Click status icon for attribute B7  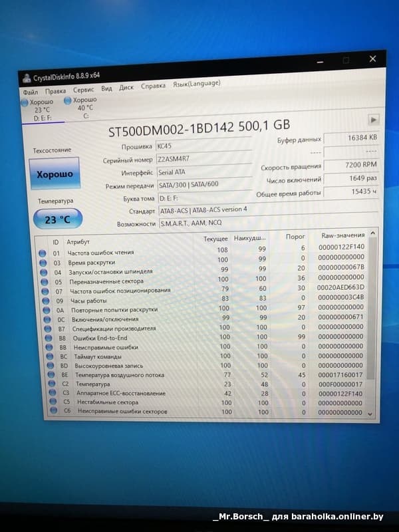48,329
